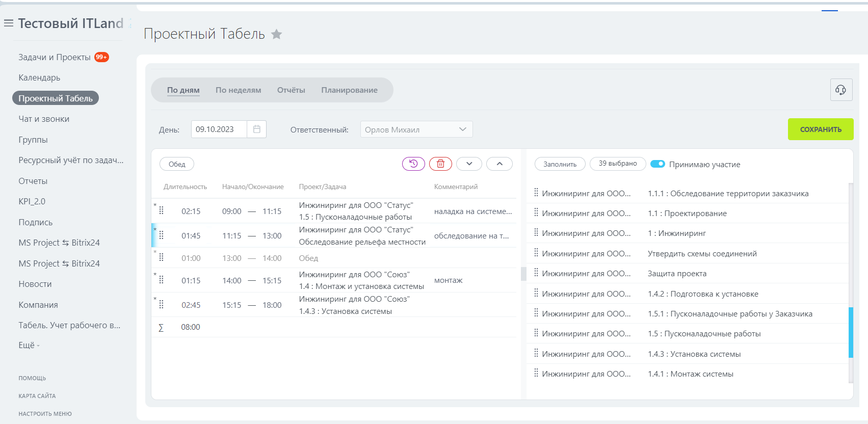This screenshot has height=424, width=868.
Task: Click the День date input field
Action: 219,129
